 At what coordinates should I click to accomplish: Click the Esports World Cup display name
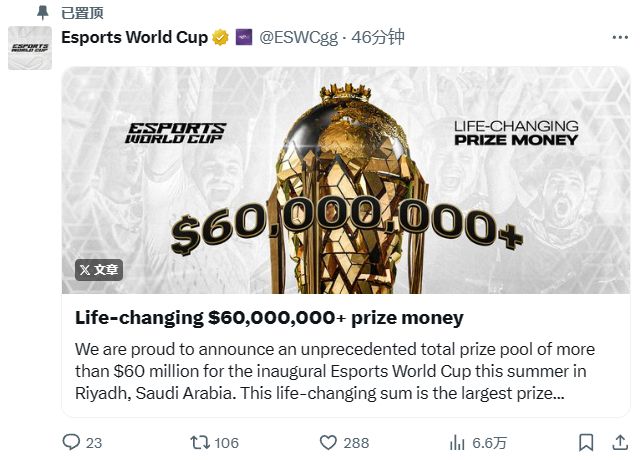[x=134, y=38]
